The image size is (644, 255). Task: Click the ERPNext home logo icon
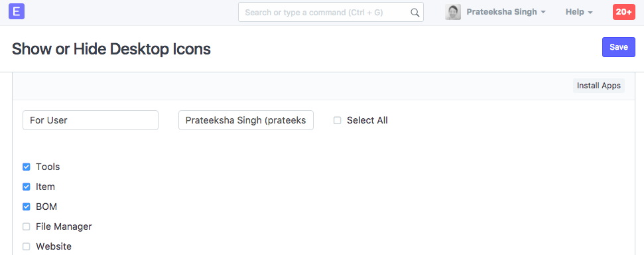(17, 11)
